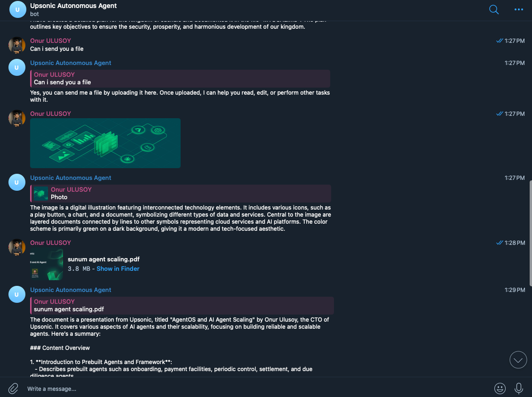Open Upsonic Autonomous Agent header title

(x=73, y=6)
